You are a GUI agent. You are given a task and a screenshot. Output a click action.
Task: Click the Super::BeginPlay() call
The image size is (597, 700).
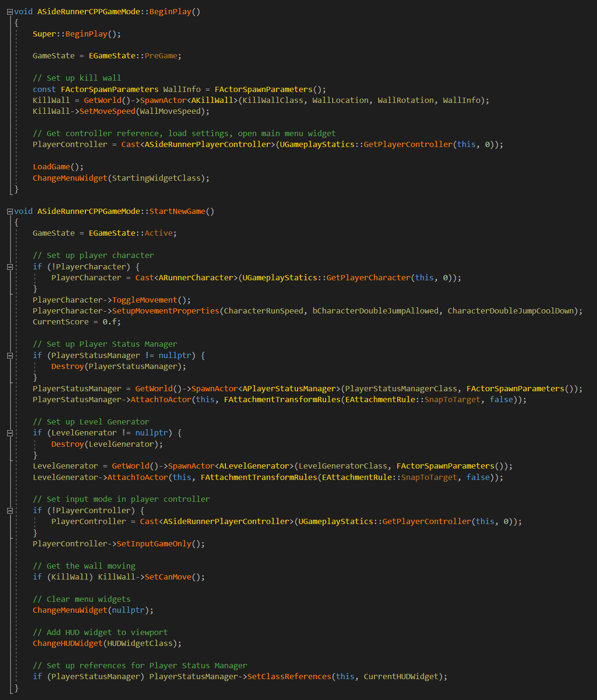(x=77, y=34)
